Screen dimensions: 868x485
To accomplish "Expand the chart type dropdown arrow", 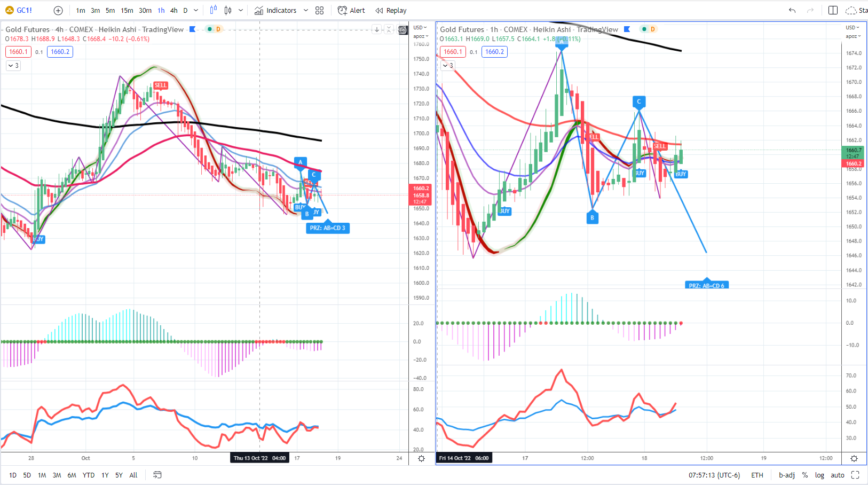I will point(241,10).
